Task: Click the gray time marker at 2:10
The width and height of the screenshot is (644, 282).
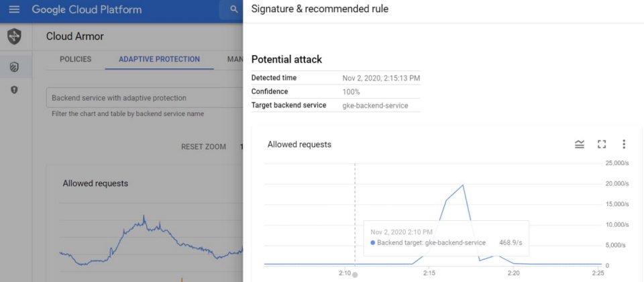Action: tap(355, 275)
